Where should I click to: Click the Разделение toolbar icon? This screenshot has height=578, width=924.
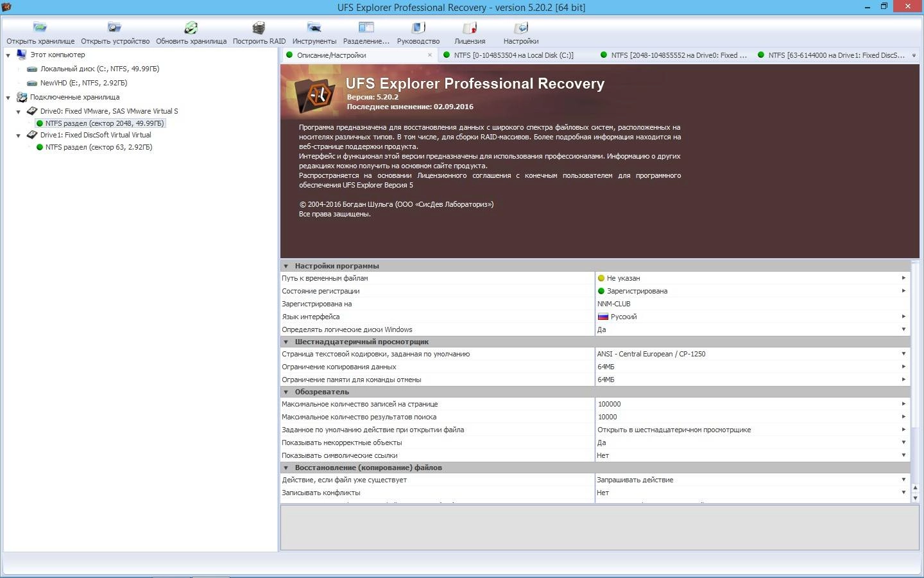[366, 28]
